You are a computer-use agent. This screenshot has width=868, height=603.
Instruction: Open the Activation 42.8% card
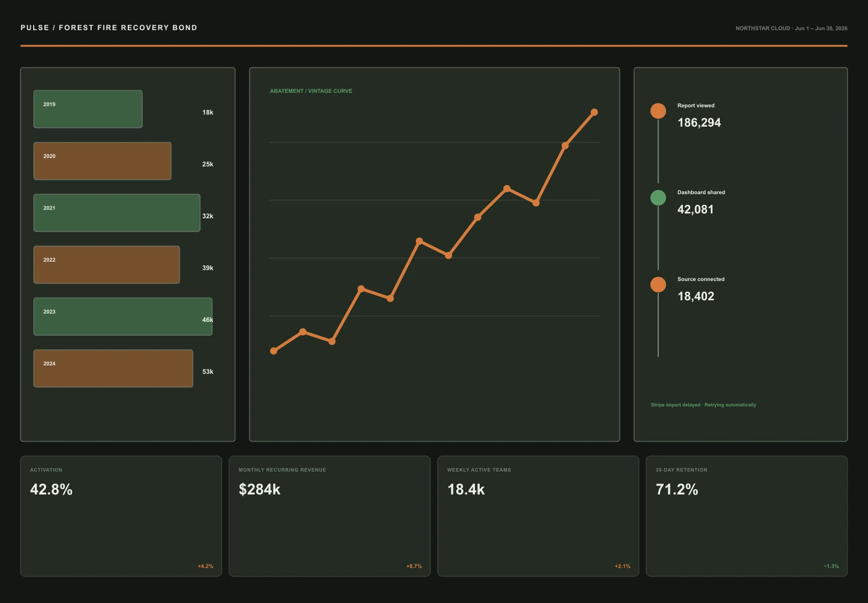click(121, 516)
